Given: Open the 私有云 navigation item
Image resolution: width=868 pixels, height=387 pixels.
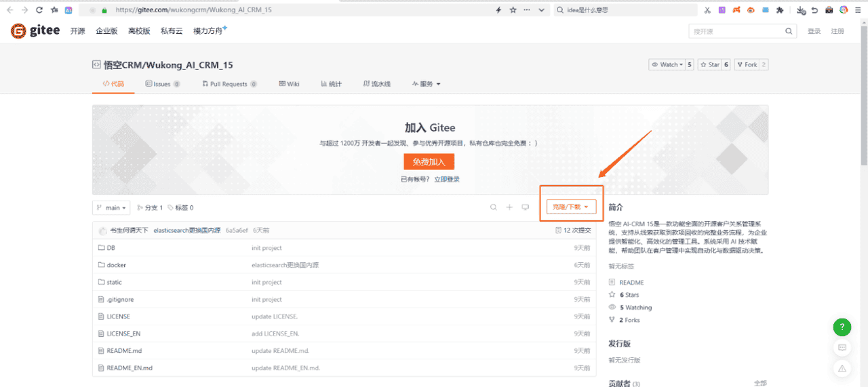Looking at the screenshot, I should pos(172,31).
